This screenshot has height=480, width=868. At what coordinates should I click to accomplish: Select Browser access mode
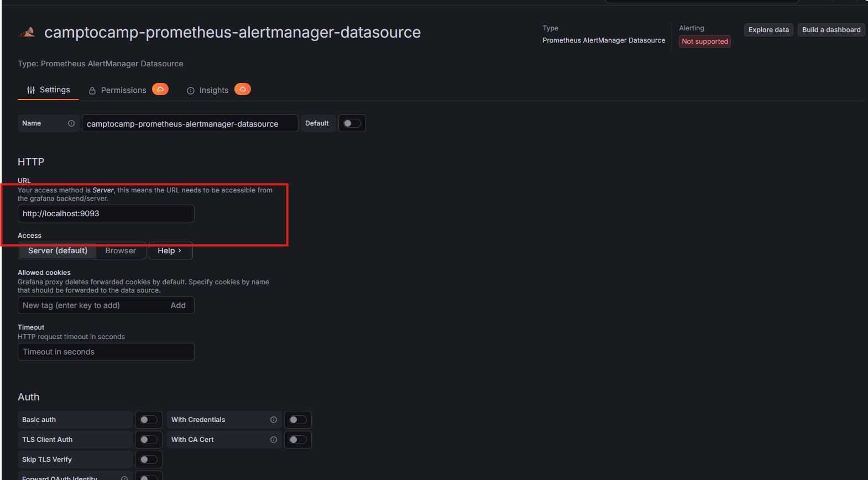click(121, 251)
